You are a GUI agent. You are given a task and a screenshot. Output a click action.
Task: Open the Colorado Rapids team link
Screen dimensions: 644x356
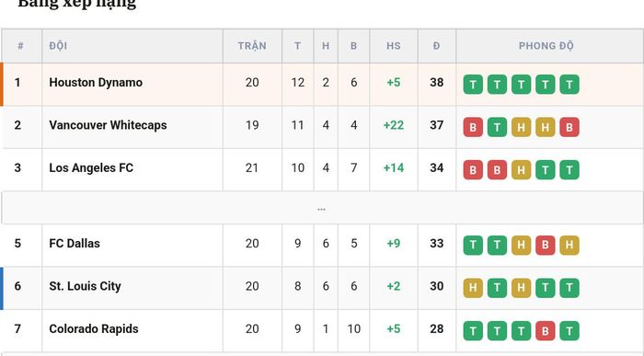(94, 329)
